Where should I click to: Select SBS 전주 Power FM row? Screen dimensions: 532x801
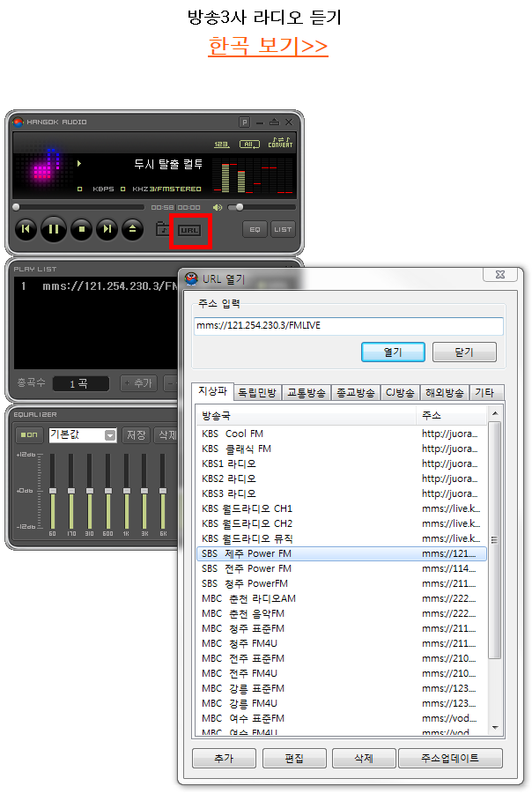342,568
